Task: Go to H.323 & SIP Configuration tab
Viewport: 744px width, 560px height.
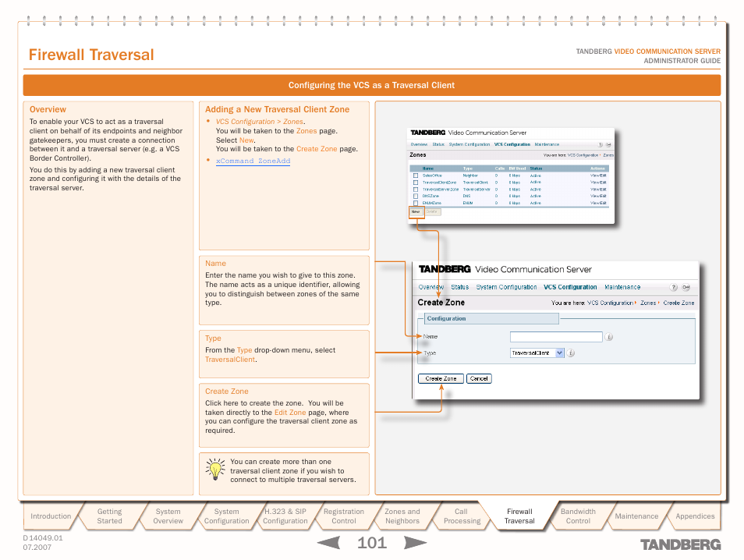Action: (285, 516)
